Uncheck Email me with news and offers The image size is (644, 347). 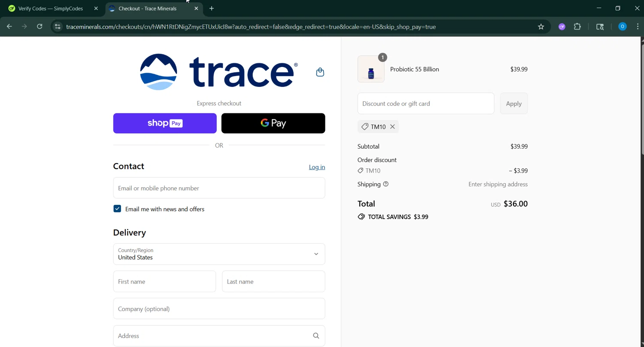pos(117,209)
